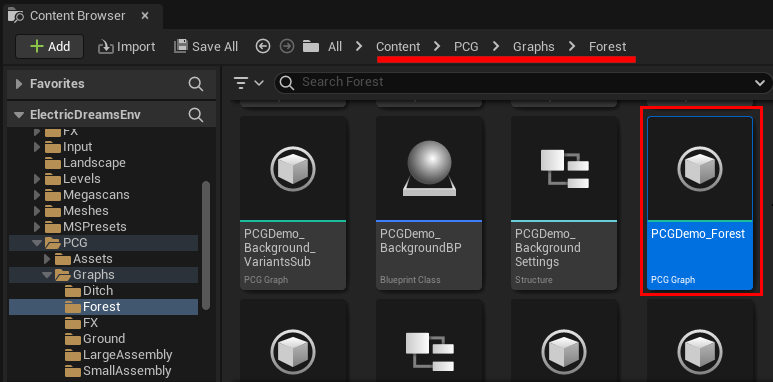Screen dimensions: 773x382
Task: Expand the Assets folder
Action: [x=47, y=259]
